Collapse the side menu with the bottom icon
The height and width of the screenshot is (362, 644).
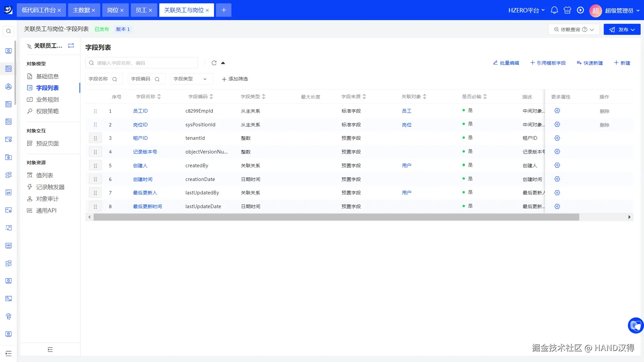(50, 350)
